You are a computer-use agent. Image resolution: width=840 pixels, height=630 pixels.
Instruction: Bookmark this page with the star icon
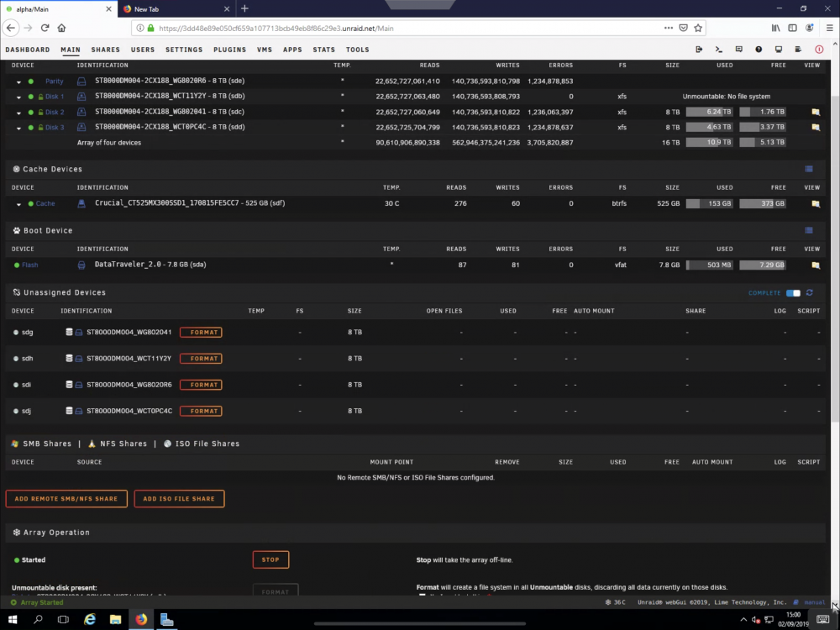697,28
